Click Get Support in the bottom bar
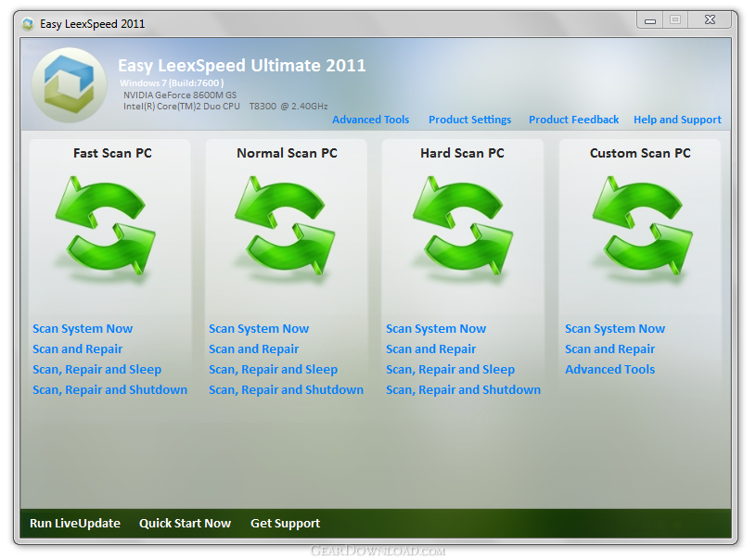The width and height of the screenshot is (756, 558). pyautogui.click(x=285, y=524)
